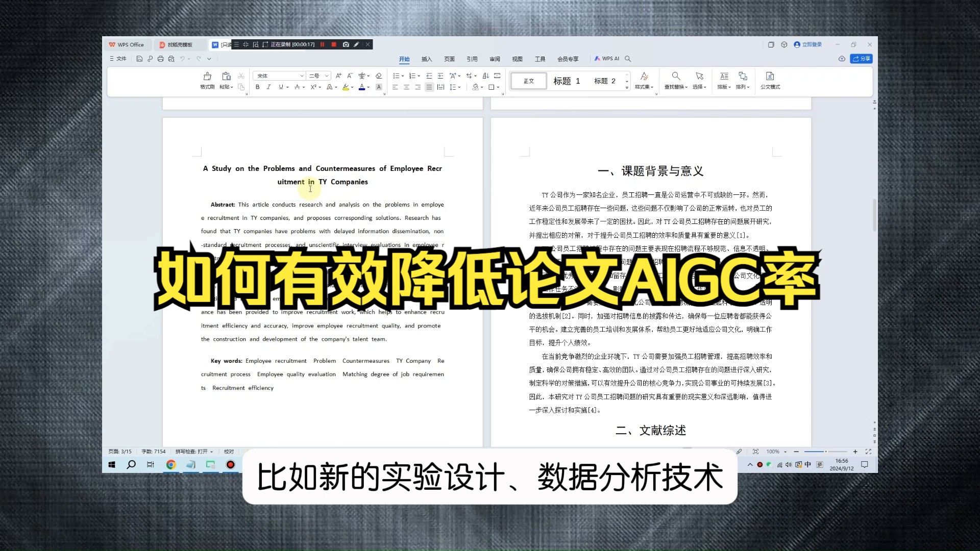Open the heading style expander
This screenshot has height=551, width=980.
point(625,88)
